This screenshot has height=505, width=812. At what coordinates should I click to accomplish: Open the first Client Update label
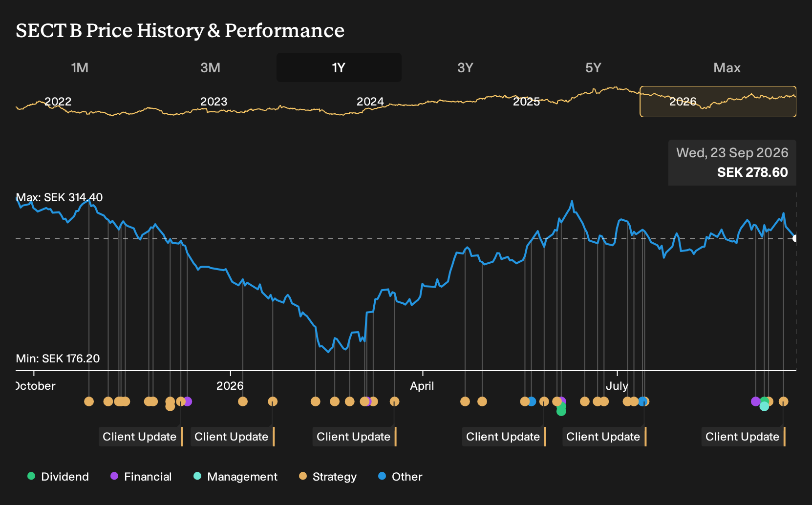(140, 437)
